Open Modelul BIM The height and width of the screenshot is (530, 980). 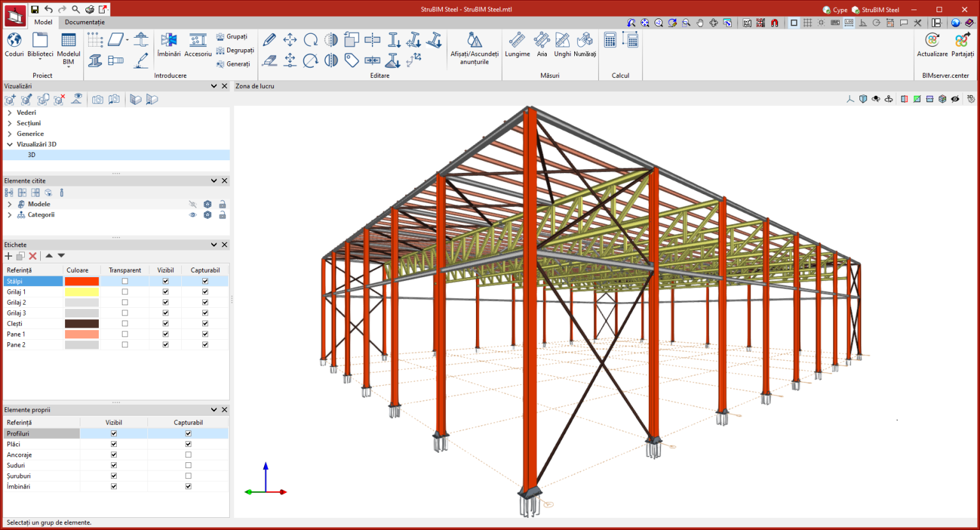click(x=68, y=46)
